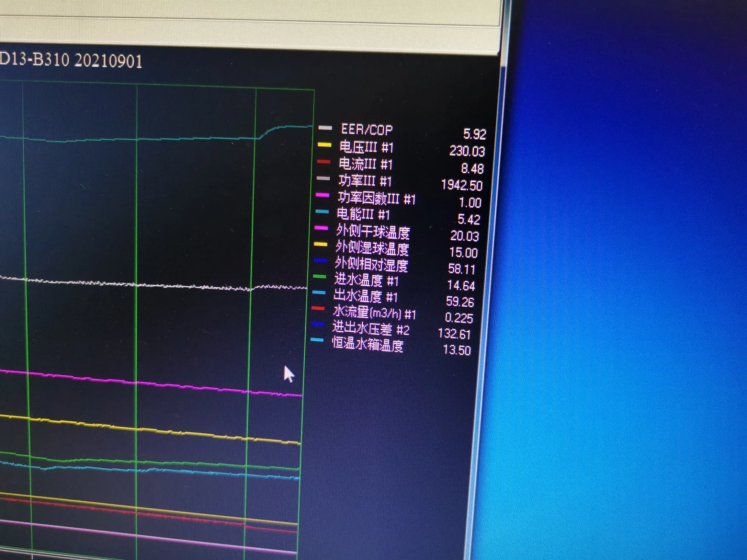This screenshot has height=560, width=747.
Task: Select the 出水温度 #1 legend entry
Action: tap(365, 296)
